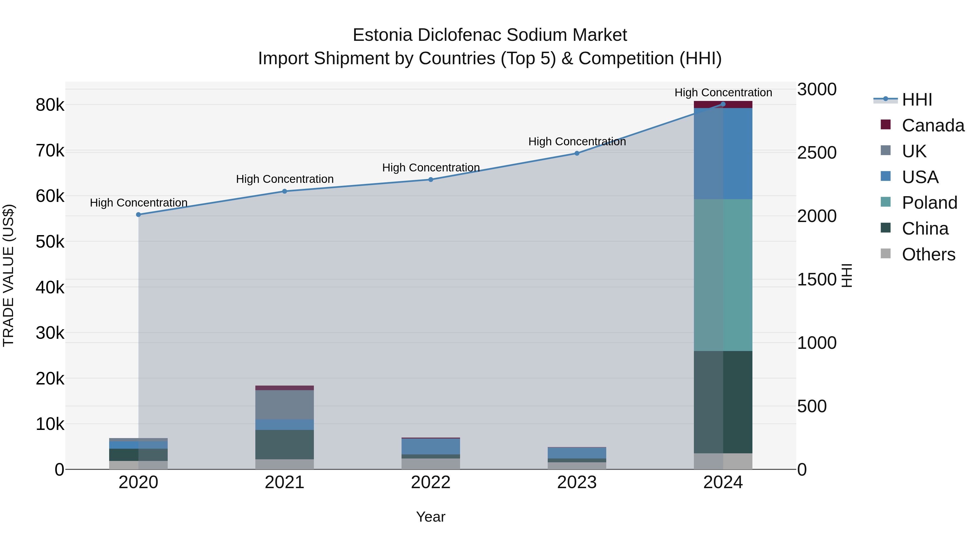Toggle the USA legend entry
Viewport: 980px width, 551px height.
coord(909,177)
